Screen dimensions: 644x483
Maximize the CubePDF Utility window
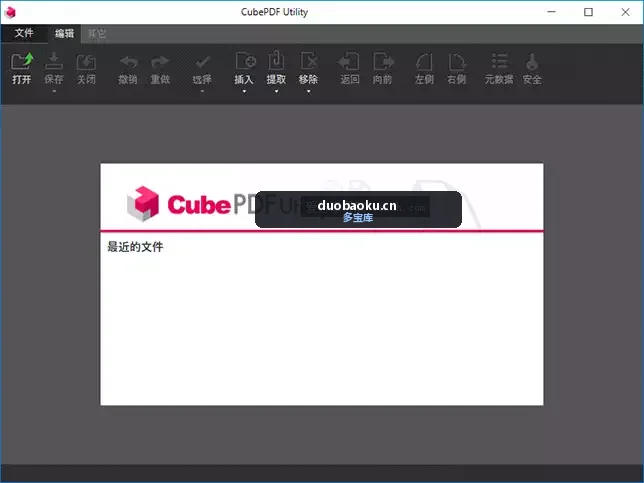588,12
